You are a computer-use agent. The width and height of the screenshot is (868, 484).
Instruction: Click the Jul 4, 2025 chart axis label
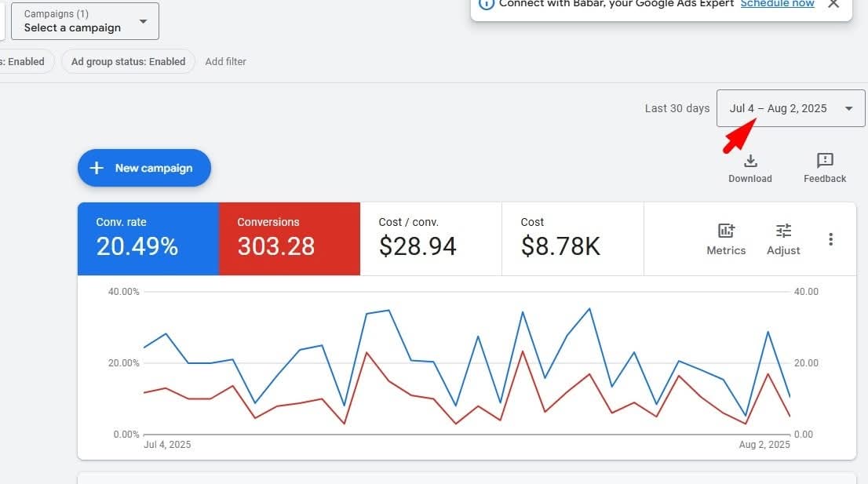[167, 445]
